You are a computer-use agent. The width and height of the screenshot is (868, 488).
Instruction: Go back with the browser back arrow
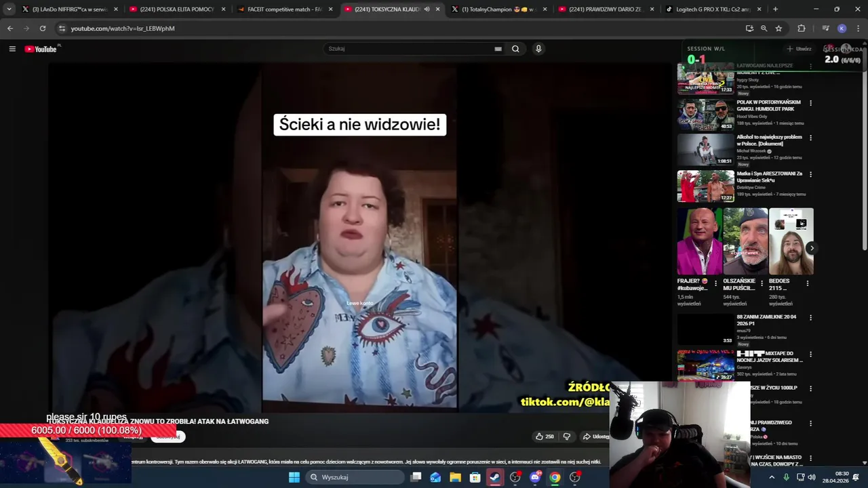(x=9, y=28)
